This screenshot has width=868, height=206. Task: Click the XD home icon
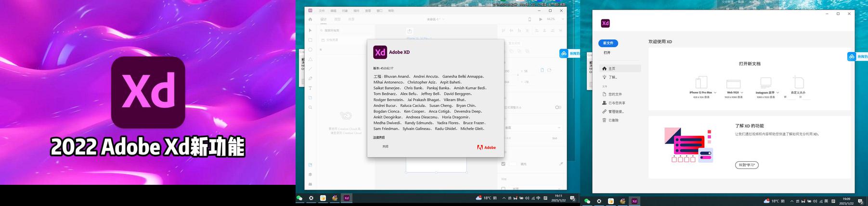tap(311, 19)
